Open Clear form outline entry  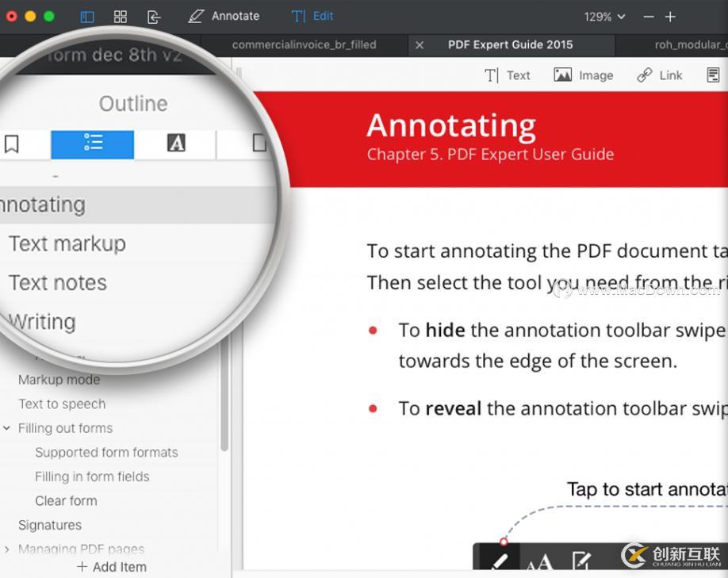coord(66,501)
